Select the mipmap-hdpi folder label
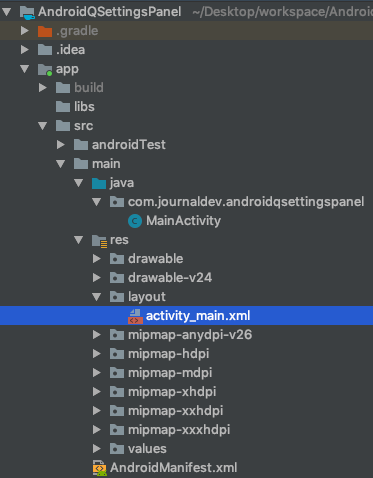Viewport: 373px width, 478px height. 169,354
